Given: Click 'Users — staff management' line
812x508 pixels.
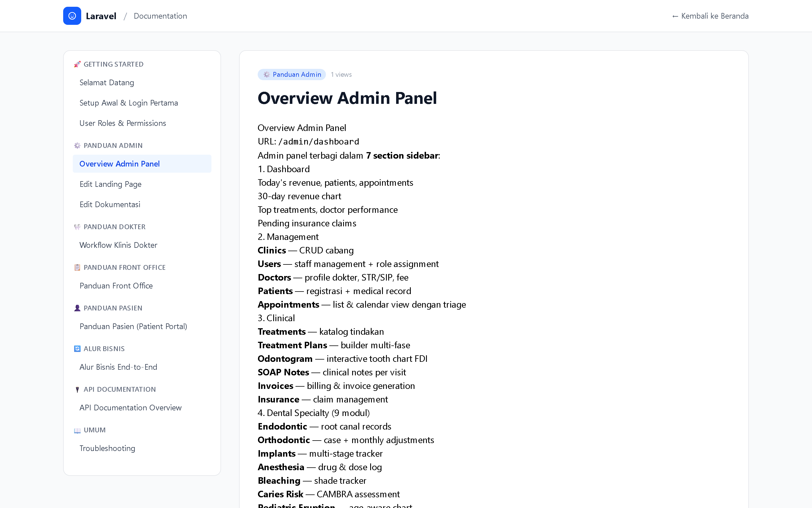Looking at the screenshot, I should (x=348, y=264).
